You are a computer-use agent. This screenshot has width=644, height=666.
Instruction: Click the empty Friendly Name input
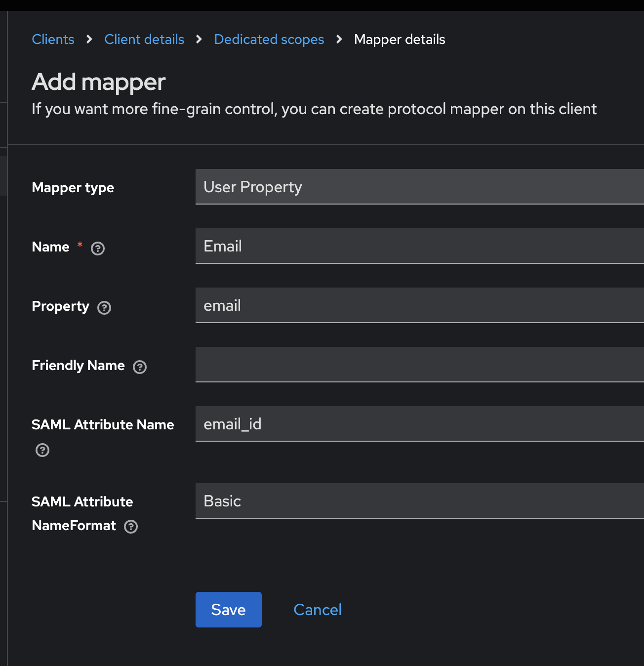click(420, 365)
